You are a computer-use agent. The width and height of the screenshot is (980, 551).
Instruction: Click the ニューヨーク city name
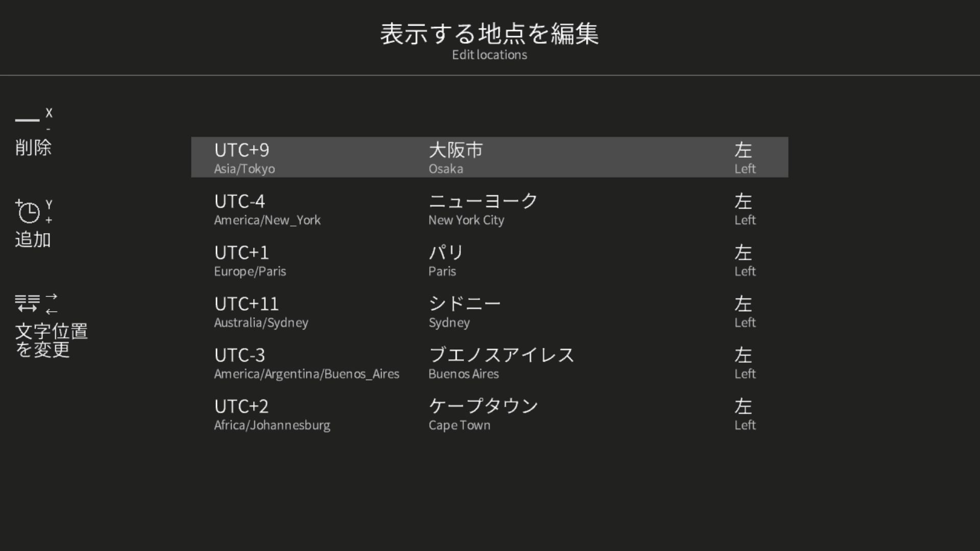tap(483, 201)
